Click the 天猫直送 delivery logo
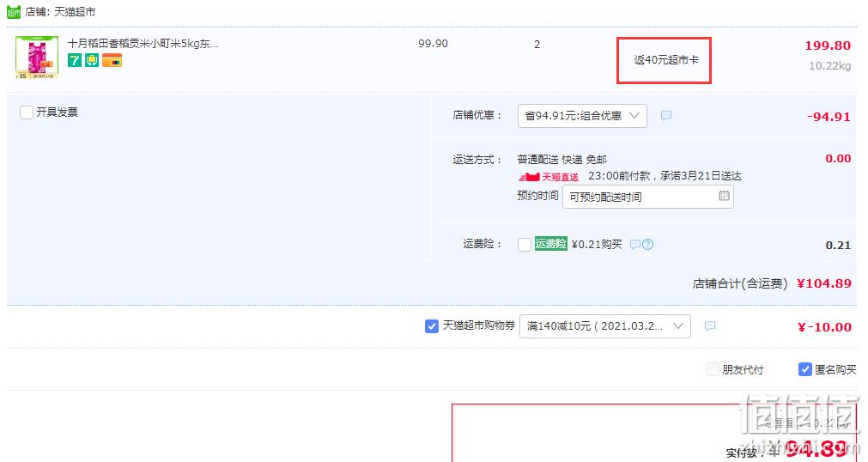Screen dimensions: 868x462 pyautogui.click(x=549, y=177)
